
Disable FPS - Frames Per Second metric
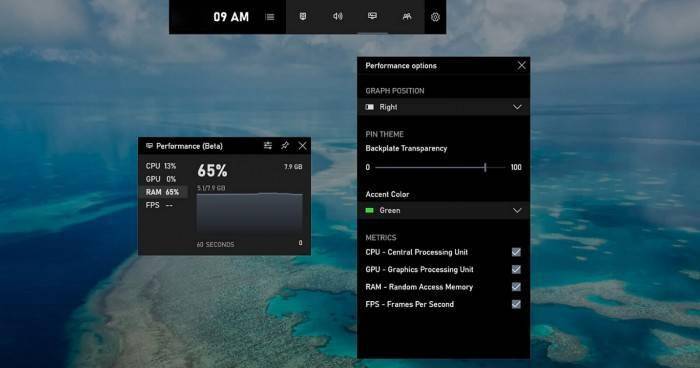click(516, 304)
